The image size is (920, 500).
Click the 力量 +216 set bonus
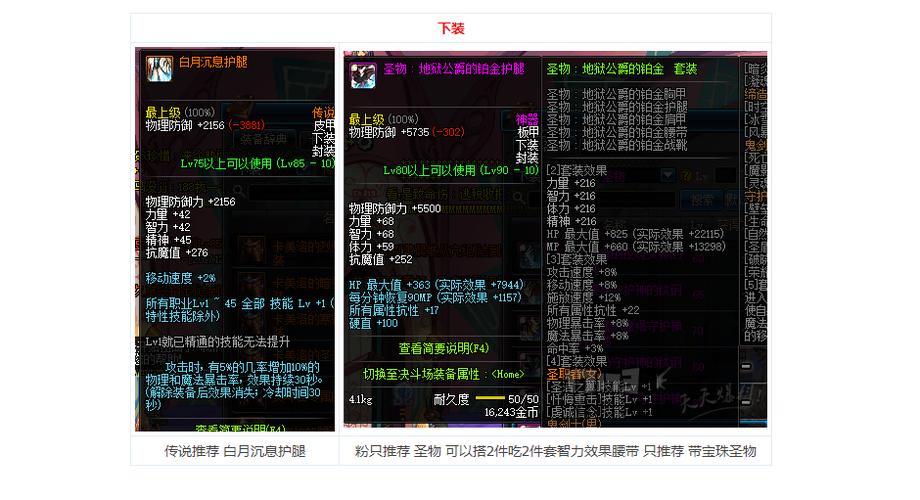(571, 183)
